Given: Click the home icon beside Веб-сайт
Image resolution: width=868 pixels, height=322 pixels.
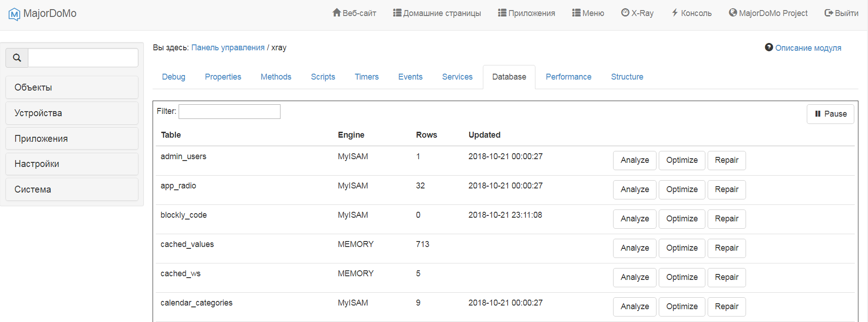Looking at the screenshot, I should click(x=336, y=13).
